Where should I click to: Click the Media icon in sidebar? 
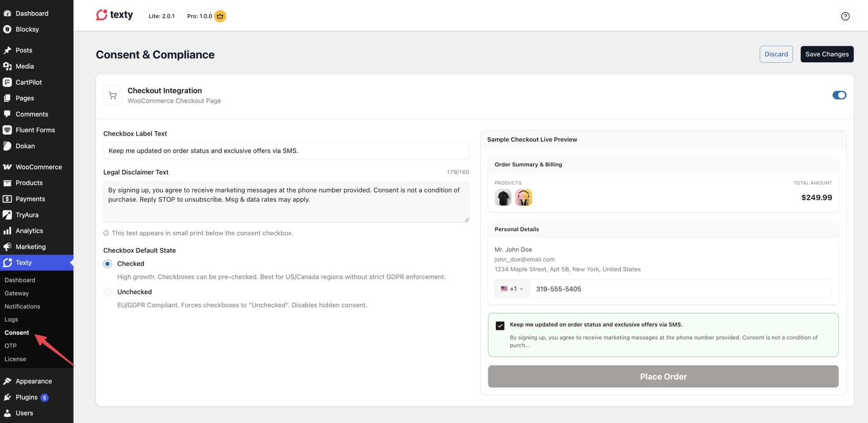coord(7,66)
